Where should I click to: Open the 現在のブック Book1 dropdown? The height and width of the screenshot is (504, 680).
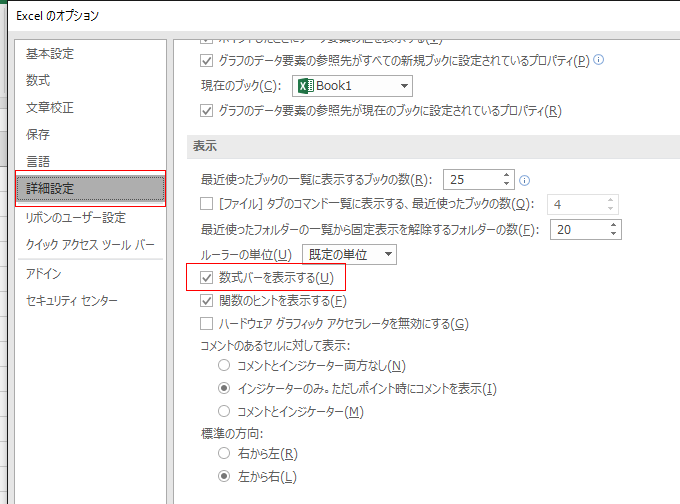pyautogui.click(x=352, y=86)
